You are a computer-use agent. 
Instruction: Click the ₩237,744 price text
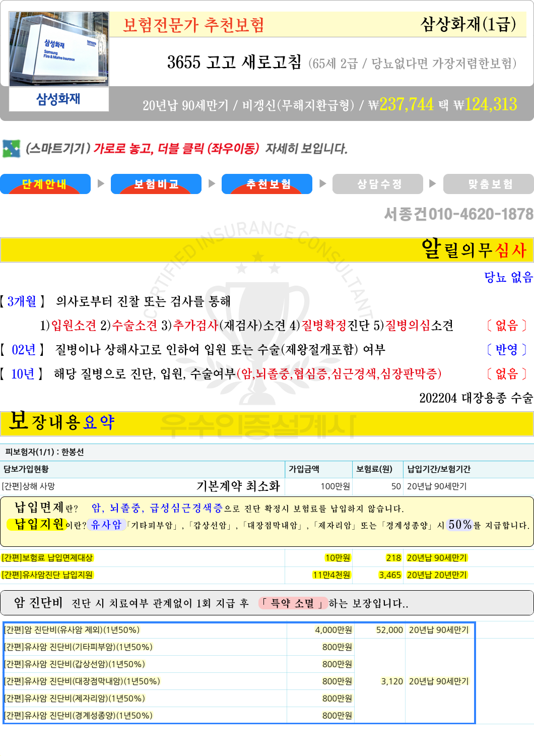pos(400,104)
